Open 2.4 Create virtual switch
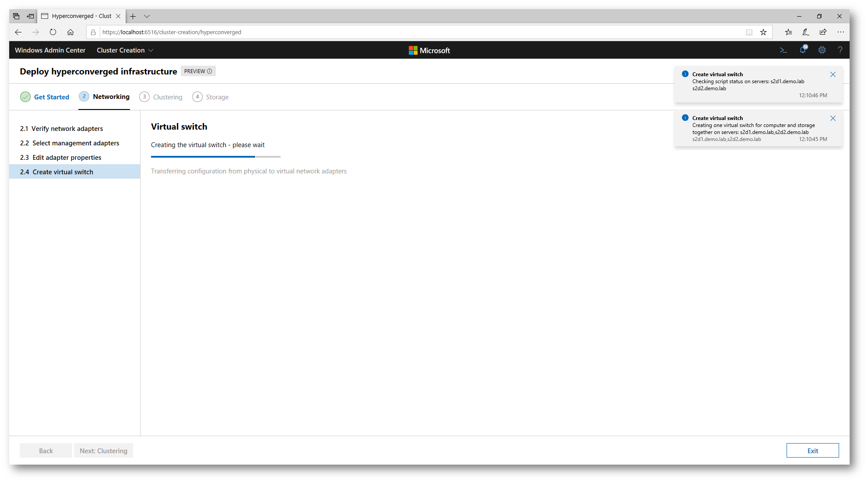This screenshot has width=868, height=483. tap(74, 172)
